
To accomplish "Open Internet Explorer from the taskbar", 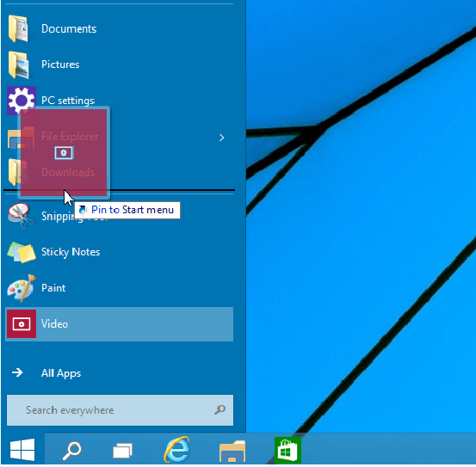I will (x=177, y=450).
